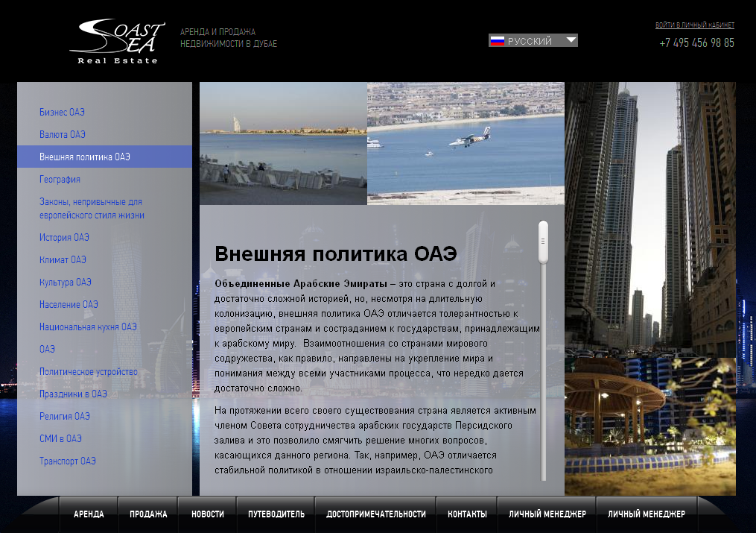
Task: Click the article scrollbar handle
Action: (x=544, y=242)
